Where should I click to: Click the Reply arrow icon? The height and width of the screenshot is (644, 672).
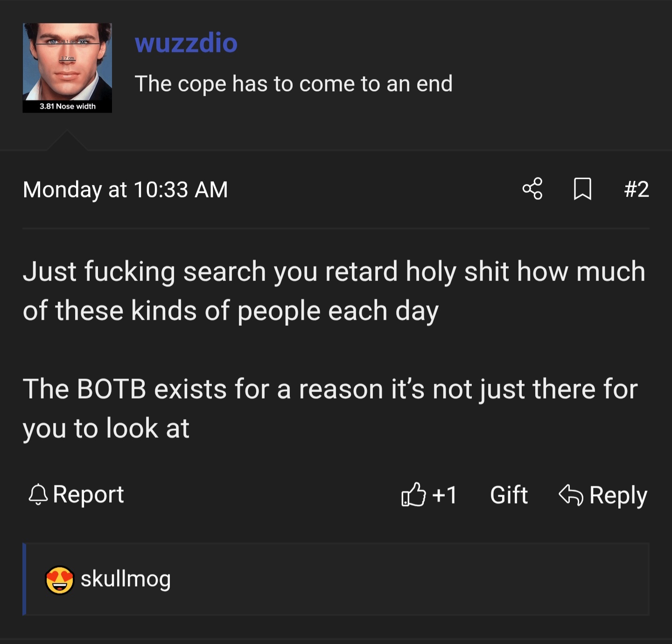[x=571, y=495]
